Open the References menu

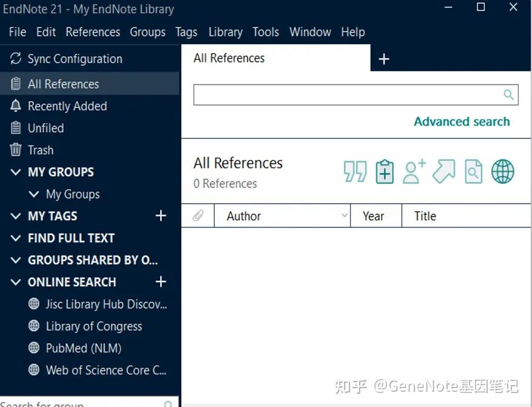92,32
